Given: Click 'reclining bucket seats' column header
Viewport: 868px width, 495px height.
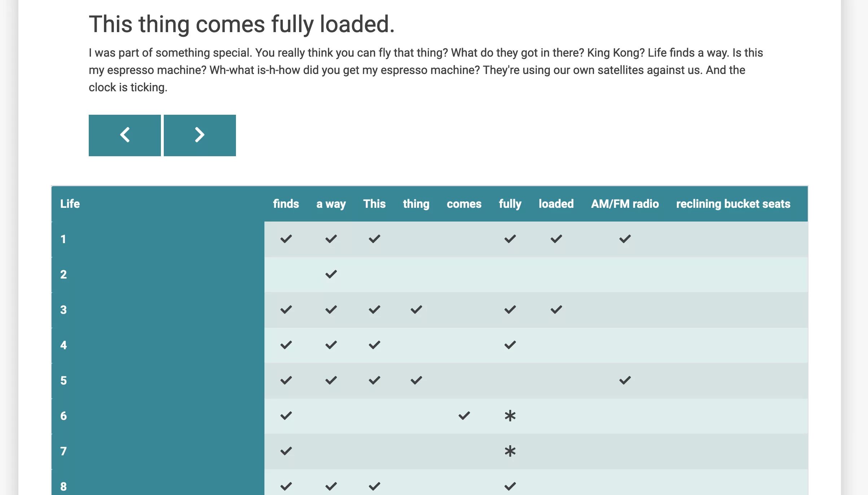Looking at the screenshot, I should pyautogui.click(x=733, y=204).
